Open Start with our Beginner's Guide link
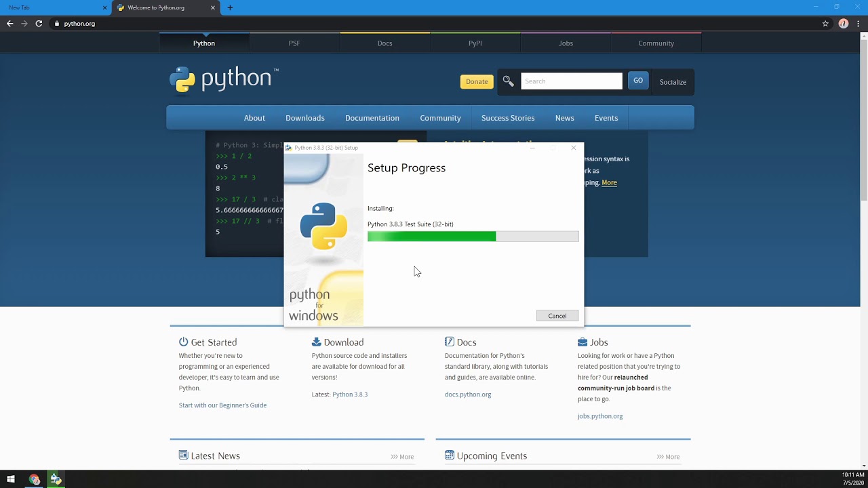The width and height of the screenshot is (868, 488). point(222,405)
